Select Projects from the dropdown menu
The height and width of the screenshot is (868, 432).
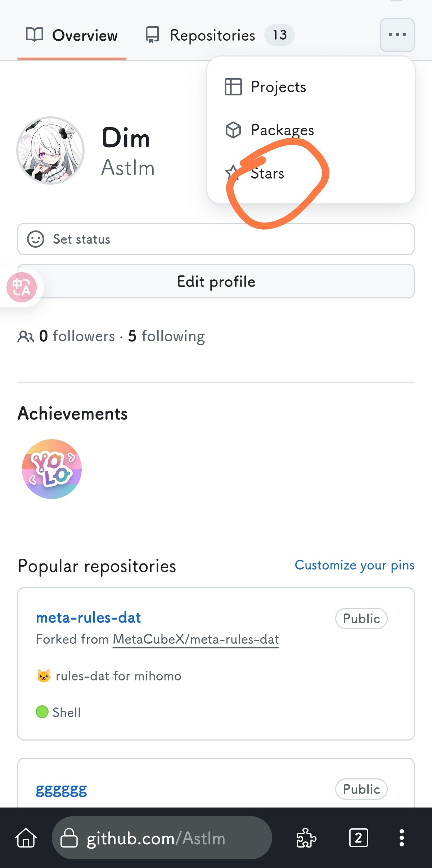(265, 87)
